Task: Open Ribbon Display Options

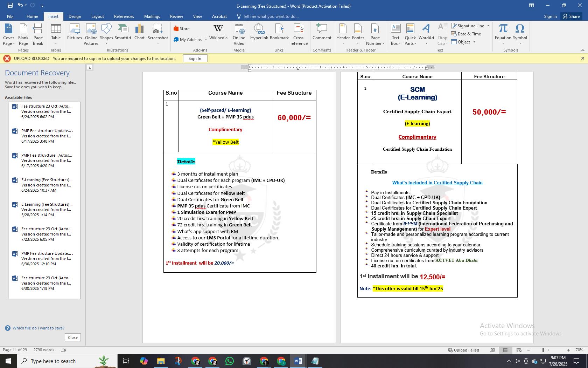Action: tap(531, 5)
